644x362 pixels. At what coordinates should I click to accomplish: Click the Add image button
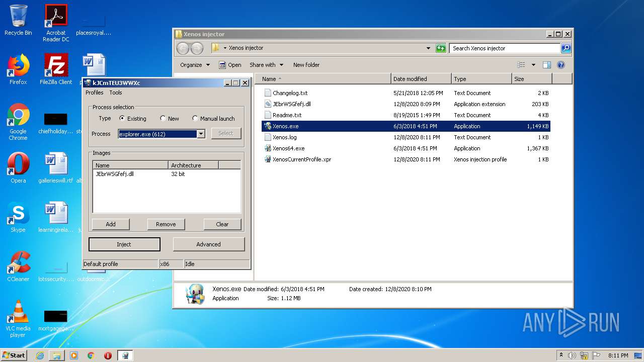[111, 224]
